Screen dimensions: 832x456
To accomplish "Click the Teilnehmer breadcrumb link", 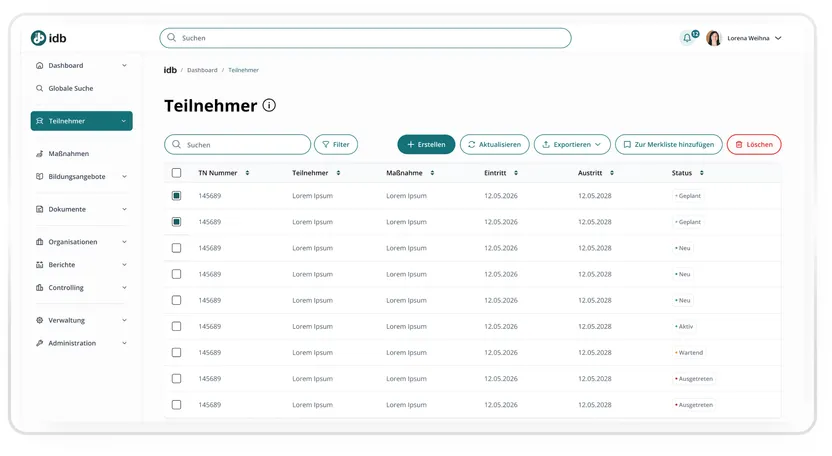I will click(x=244, y=70).
